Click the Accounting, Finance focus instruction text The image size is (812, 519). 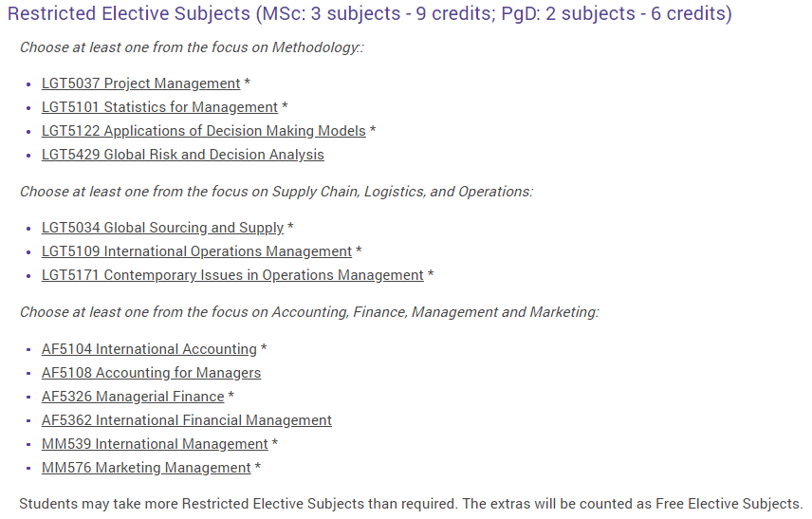point(309,312)
